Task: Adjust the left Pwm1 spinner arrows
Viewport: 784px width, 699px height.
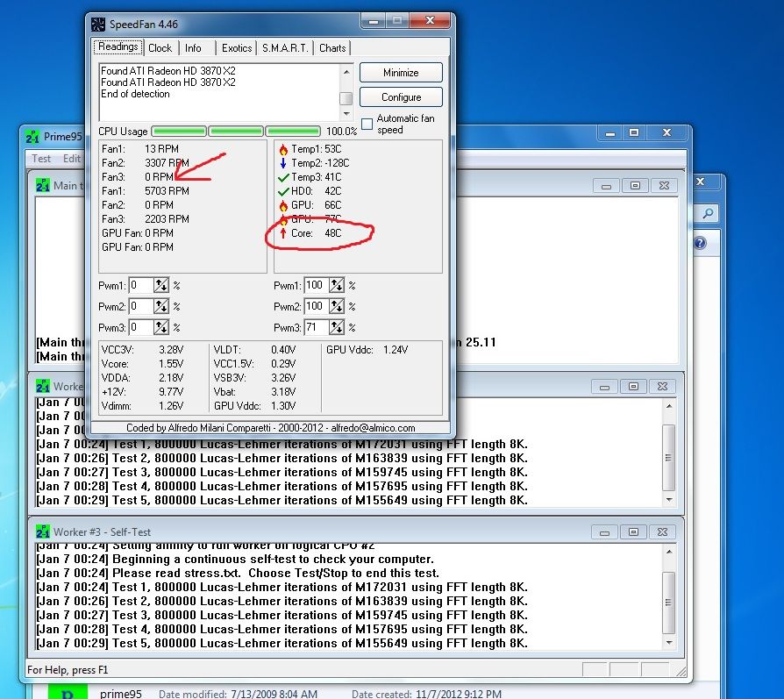Action: pos(161,286)
